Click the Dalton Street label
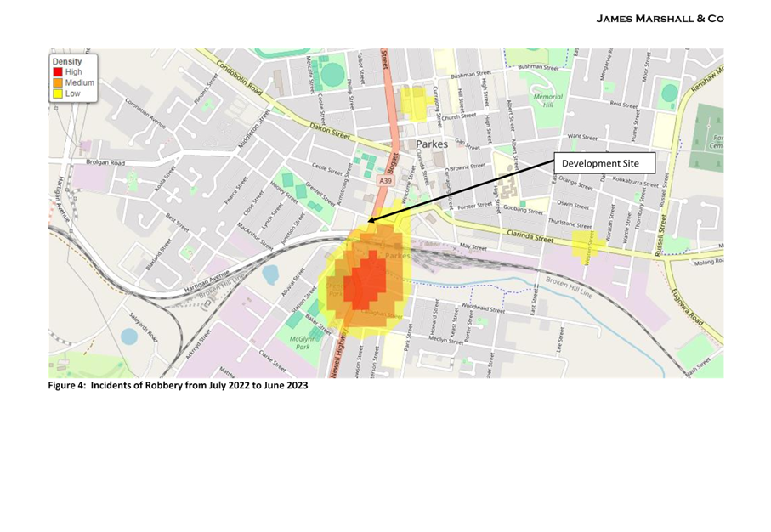Image resolution: width=771 pixels, height=532 pixels. coord(330,131)
